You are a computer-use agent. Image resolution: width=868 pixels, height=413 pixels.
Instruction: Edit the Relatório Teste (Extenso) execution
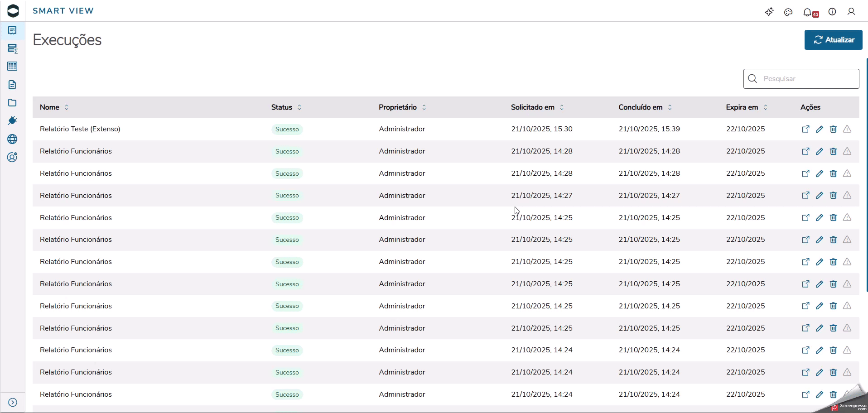[x=820, y=129]
